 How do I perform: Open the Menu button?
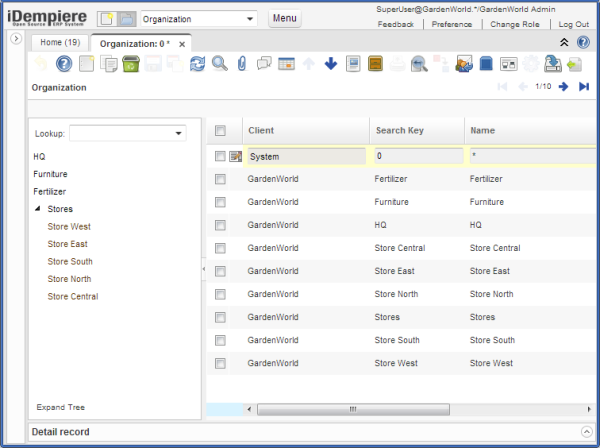[x=284, y=18]
